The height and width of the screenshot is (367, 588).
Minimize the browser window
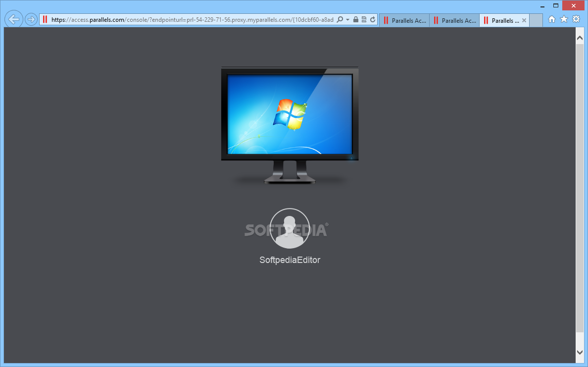542,6
